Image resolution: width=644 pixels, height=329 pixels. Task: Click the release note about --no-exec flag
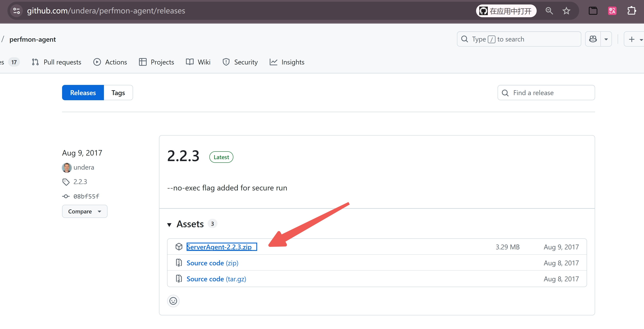point(227,188)
